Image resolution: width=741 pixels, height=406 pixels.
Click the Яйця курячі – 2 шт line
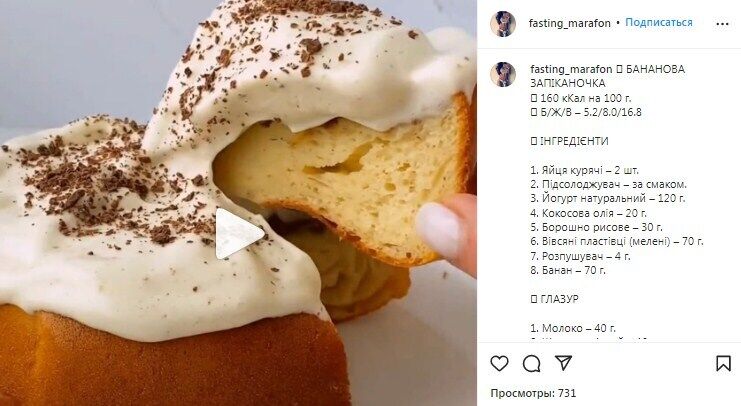(584, 170)
